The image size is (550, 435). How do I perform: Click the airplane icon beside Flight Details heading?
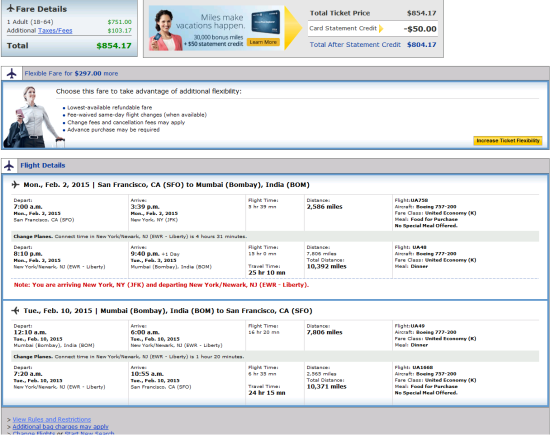[x=9, y=166]
